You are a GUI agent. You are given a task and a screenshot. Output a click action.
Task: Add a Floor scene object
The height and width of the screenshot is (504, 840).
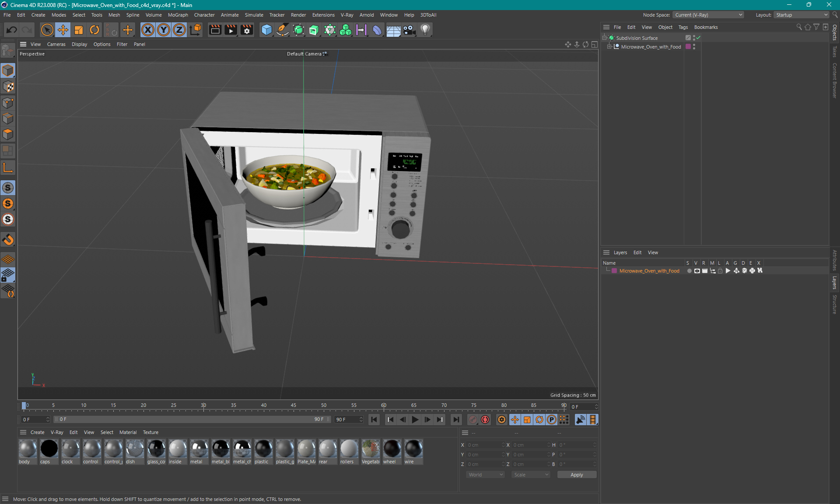[x=393, y=30]
